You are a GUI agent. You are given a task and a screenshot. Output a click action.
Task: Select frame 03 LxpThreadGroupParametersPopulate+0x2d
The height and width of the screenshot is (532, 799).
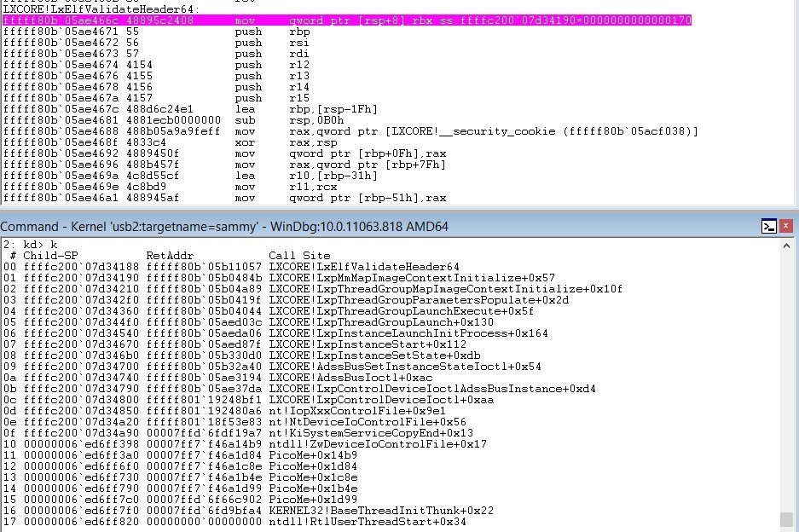pos(286,300)
